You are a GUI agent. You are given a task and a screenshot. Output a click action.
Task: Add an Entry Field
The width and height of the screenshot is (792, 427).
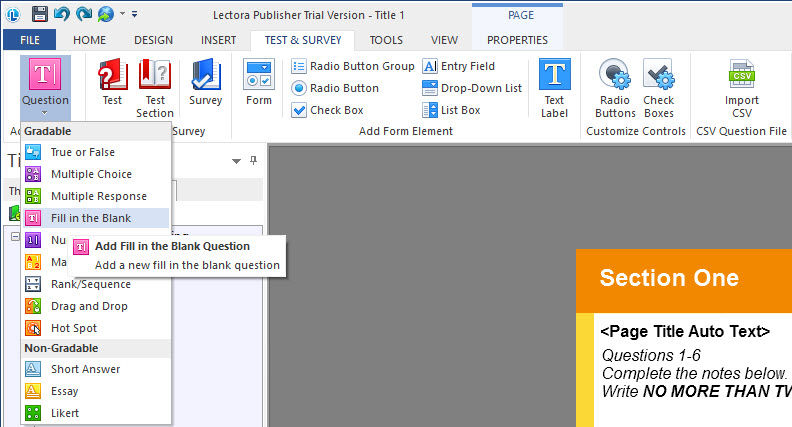point(459,66)
